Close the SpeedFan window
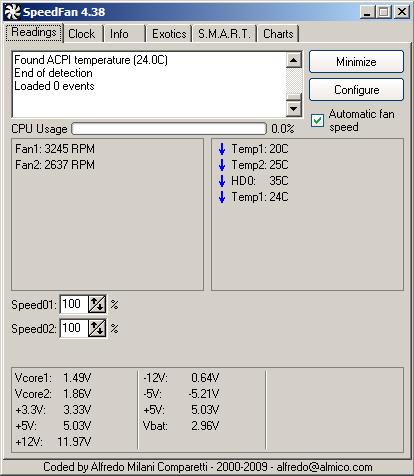Image resolution: width=414 pixels, height=476 pixels. click(402, 12)
